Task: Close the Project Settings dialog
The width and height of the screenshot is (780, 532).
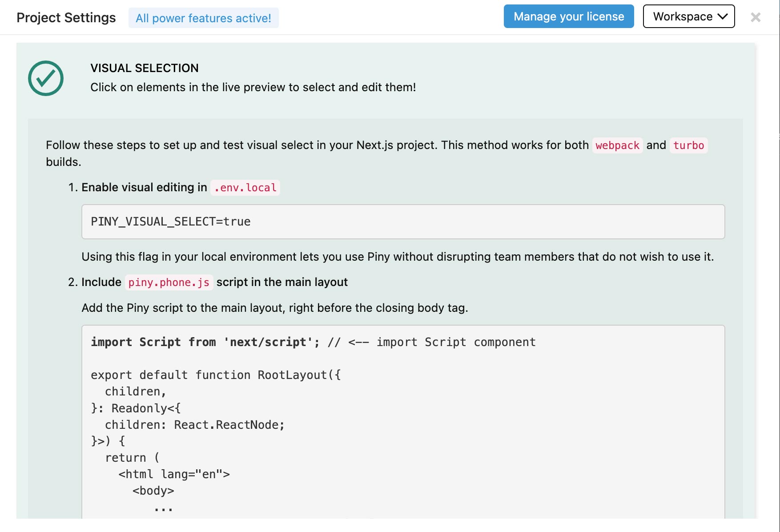Action: tap(755, 17)
